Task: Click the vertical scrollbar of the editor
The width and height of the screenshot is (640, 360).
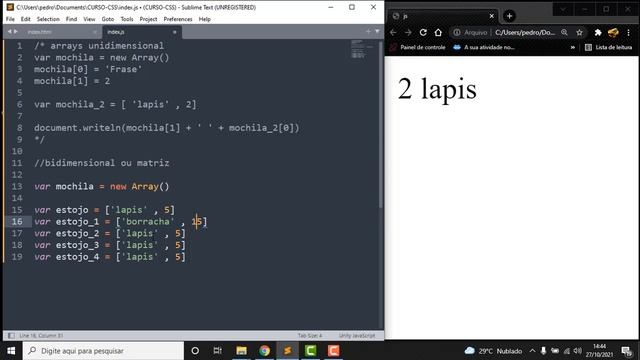Action: 381,124
